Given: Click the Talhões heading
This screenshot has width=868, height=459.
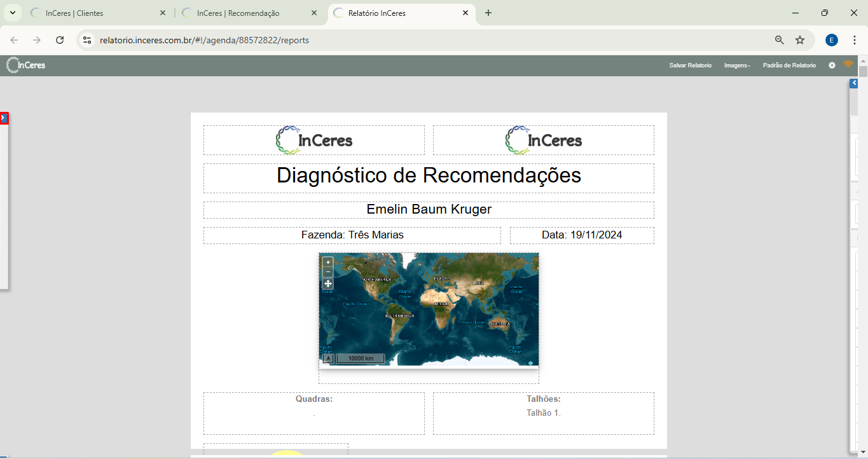Looking at the screenshot, I should (544, 399).
